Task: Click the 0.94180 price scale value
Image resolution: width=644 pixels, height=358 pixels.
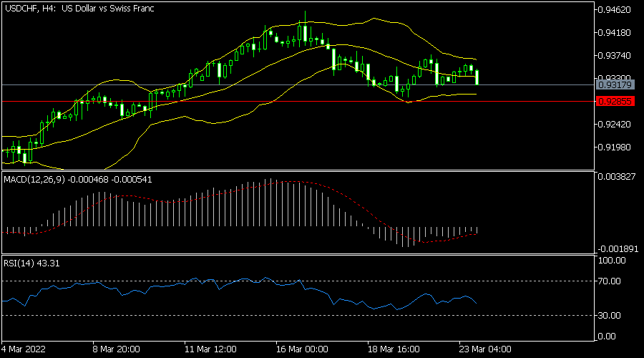Action: [x=615, y=33]
